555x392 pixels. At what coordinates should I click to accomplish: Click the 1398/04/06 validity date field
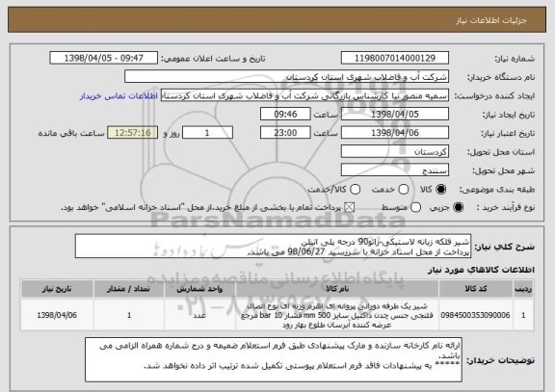coord(395,133)
